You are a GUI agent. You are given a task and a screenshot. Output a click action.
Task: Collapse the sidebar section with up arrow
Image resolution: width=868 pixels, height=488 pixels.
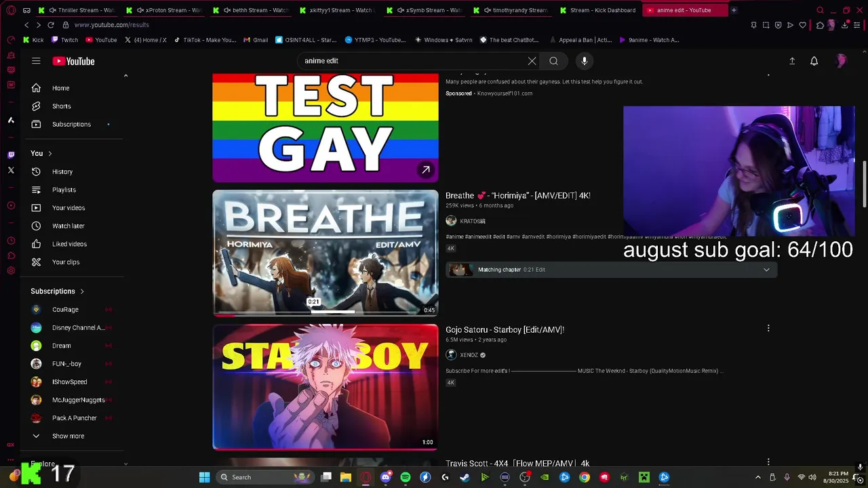125,76
